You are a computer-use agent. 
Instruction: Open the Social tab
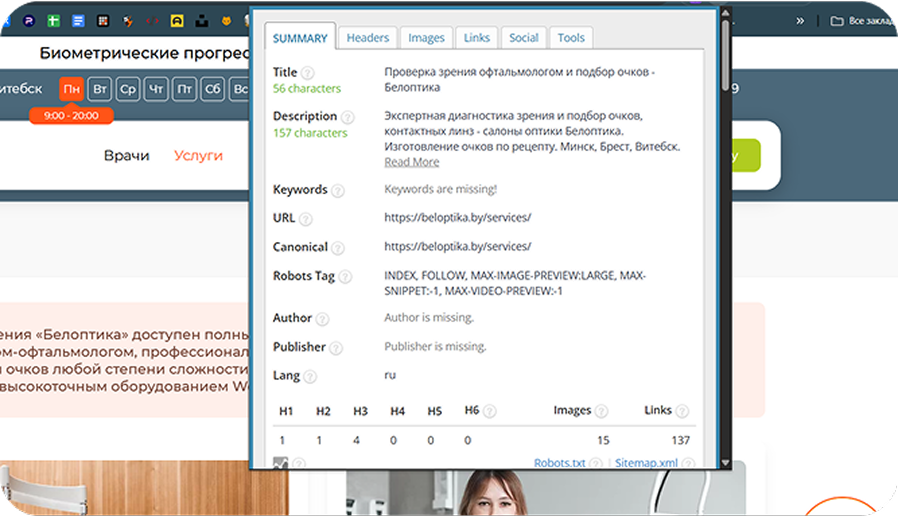pyautogui.click(x=523, y=38)
